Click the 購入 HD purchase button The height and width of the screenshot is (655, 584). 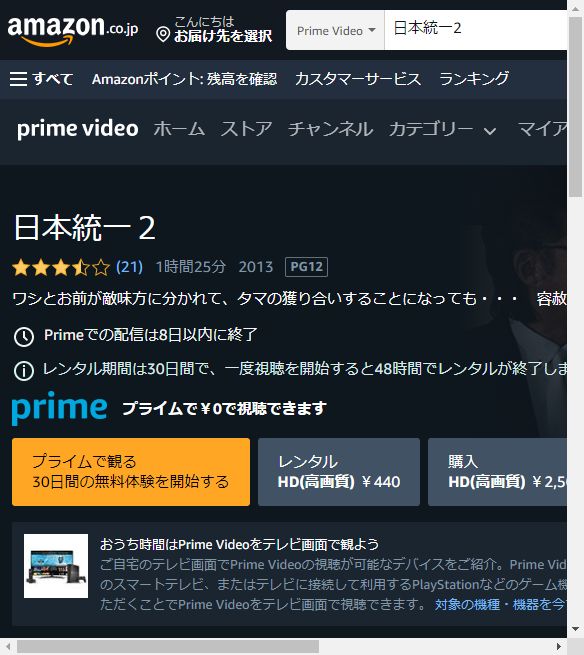click(497, 472)
